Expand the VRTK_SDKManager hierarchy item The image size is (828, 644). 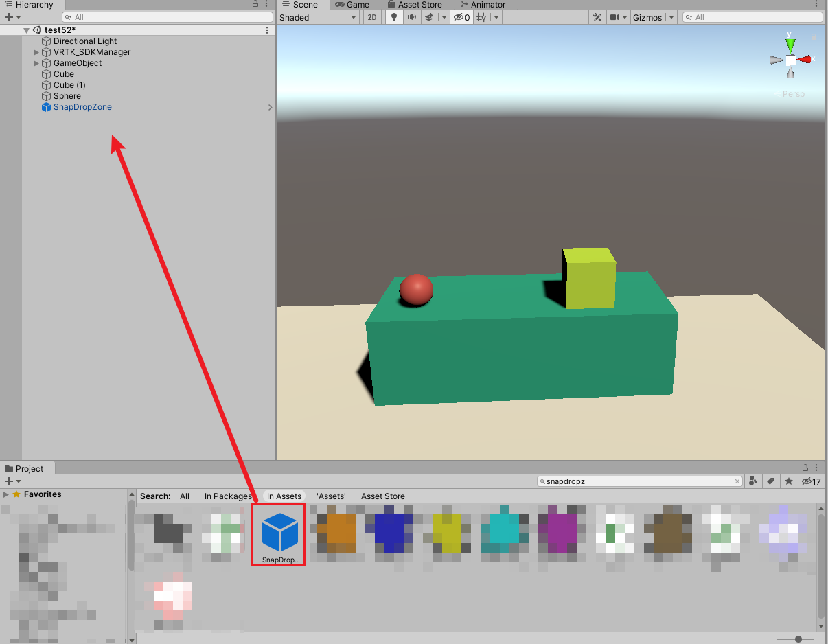point(36,51)
